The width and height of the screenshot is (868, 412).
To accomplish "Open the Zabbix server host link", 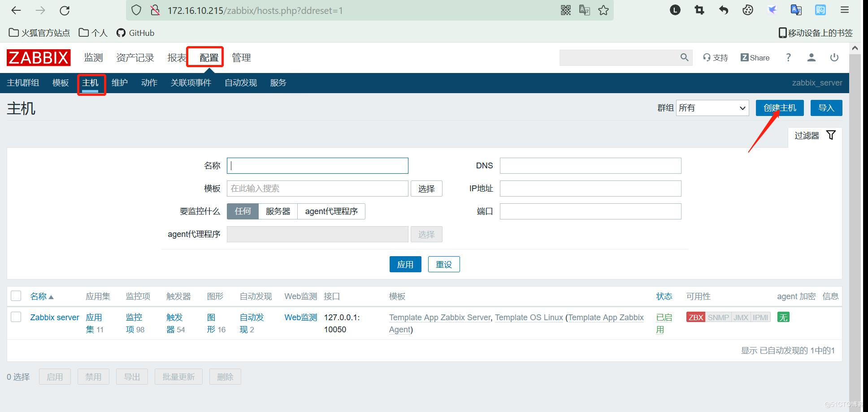I will coord(55,317).
